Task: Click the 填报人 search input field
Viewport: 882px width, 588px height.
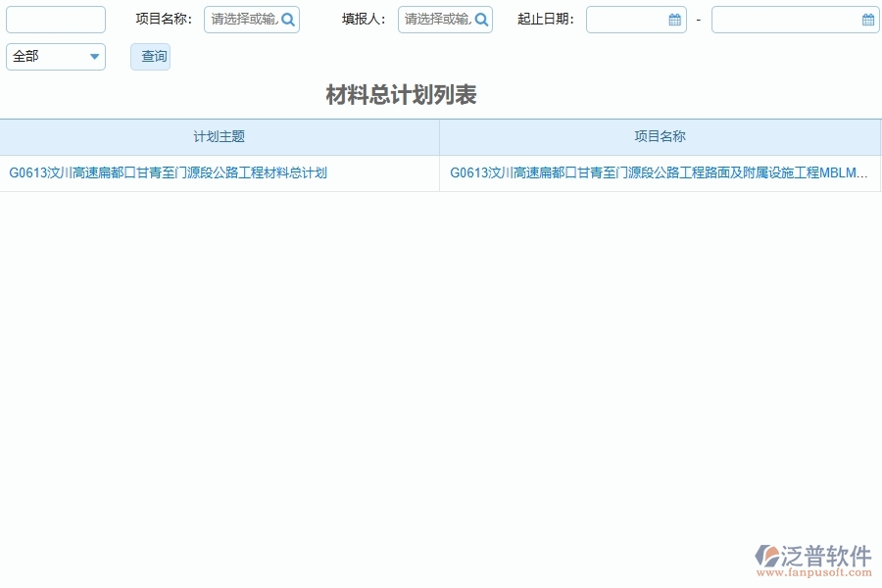Action: (x=434, y=19)
